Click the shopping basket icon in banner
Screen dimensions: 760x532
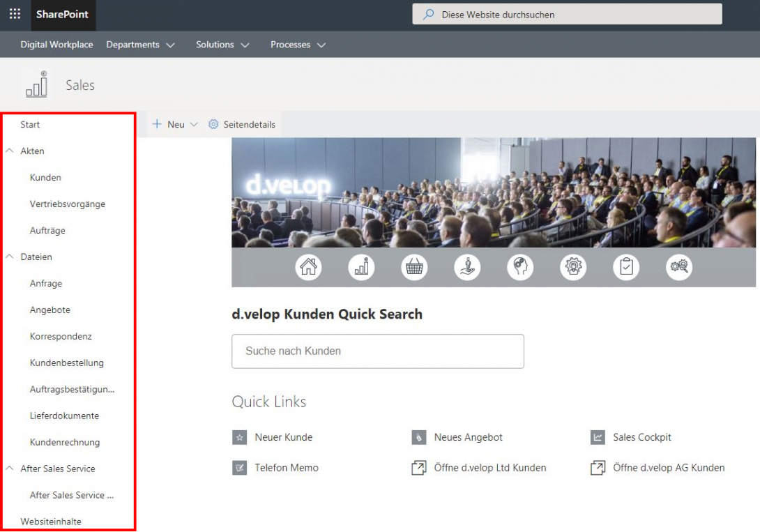(x=414, y=266)
